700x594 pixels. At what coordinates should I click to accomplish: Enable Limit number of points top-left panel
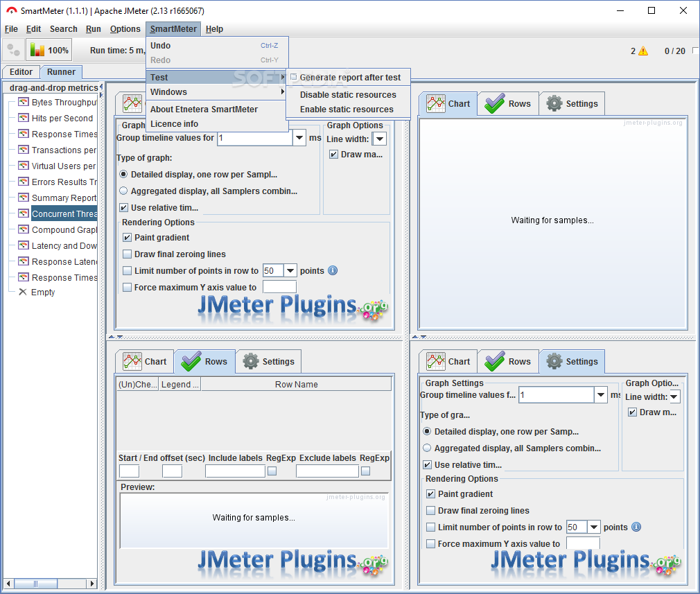pos(128,270)
